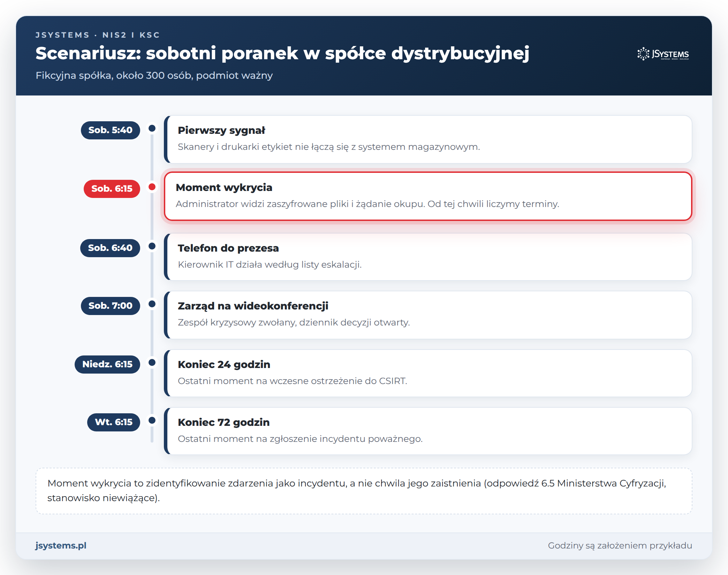Screen dimensions: 728x575
Task: Open the Telefon do prezesa card heading
Action: pyautogui.click(x=228, y=248)
